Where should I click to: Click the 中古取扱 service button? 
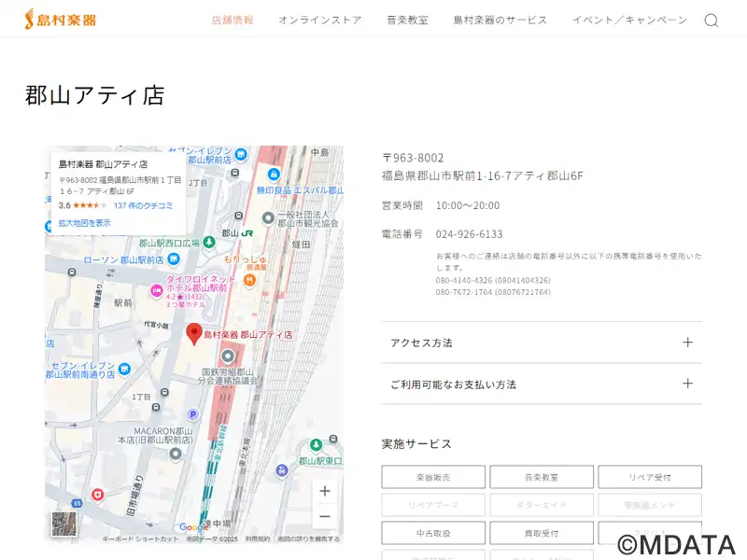433,533
